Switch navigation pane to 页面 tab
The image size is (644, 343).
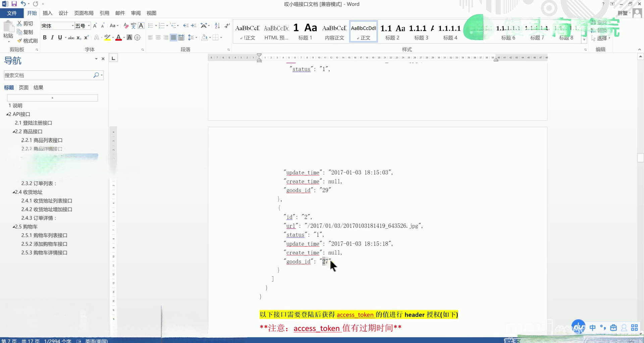(x=23, y=88)
